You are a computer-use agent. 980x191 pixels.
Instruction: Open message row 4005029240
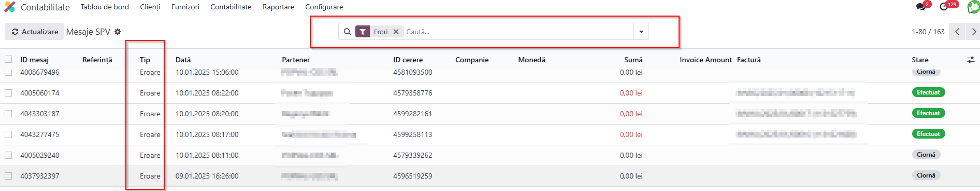click(490, 155)
